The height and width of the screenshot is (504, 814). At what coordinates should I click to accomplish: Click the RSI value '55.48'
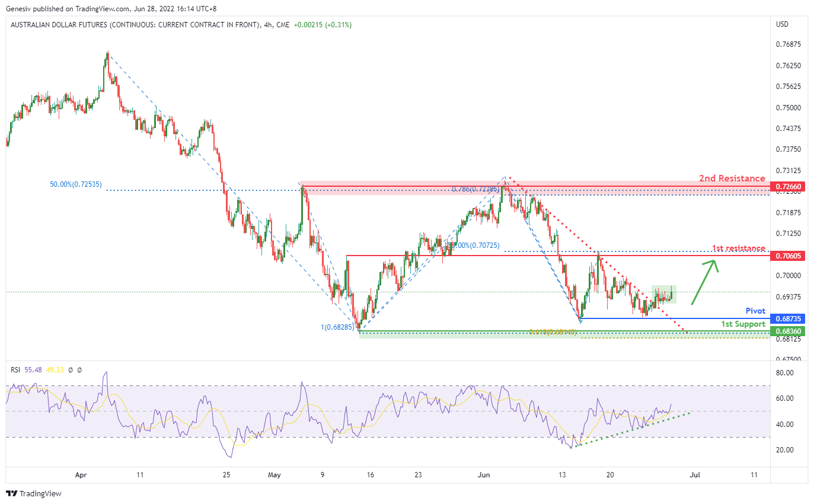coord(33,369)
